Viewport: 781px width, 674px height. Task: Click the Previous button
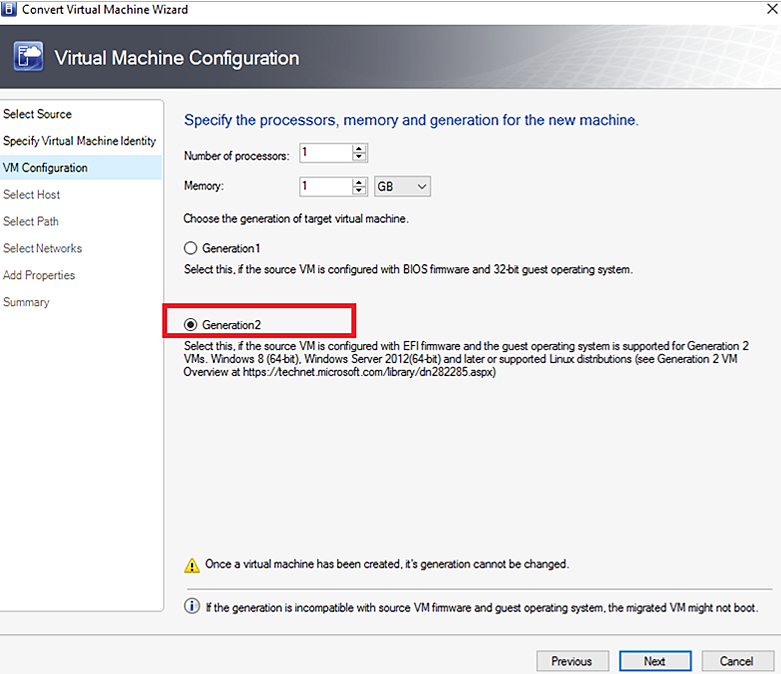pyautogui.click(x=572, y=661)
